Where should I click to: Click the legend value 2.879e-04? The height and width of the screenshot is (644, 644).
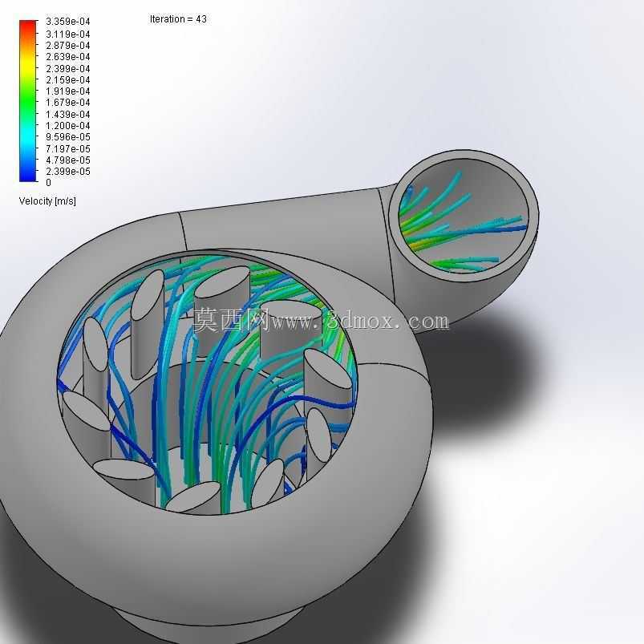(67, 45)
